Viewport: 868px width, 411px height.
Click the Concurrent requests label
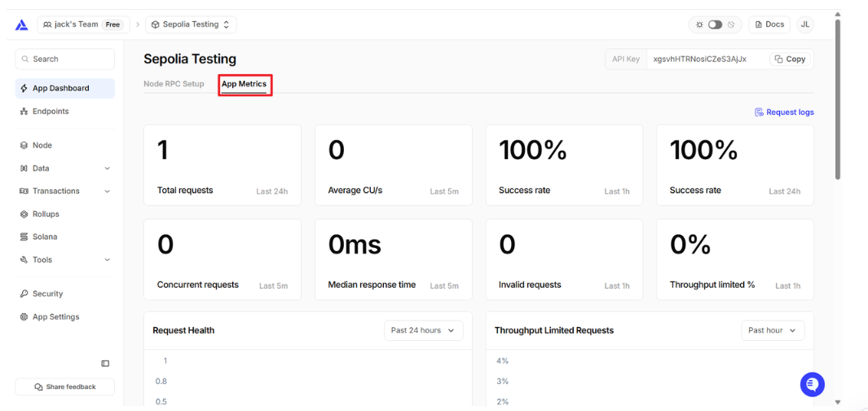197,285
